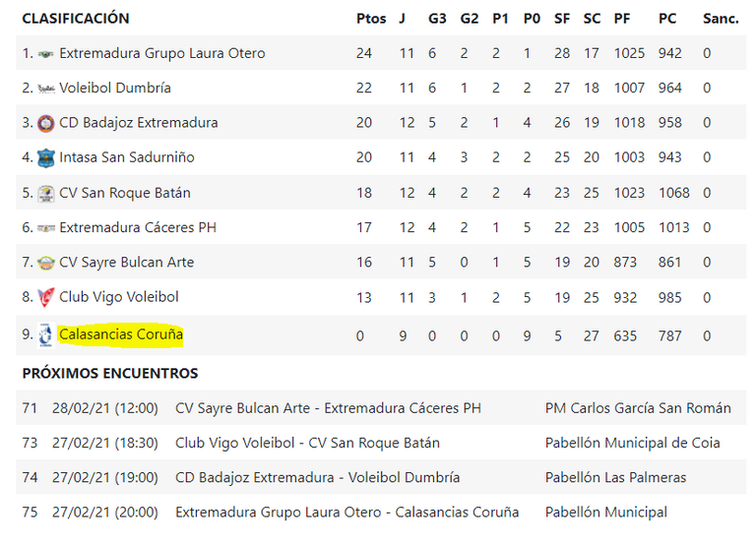Select the PF column header
Image resolution: width=756 pixels, height=545 pixels.
coord(621,19)
